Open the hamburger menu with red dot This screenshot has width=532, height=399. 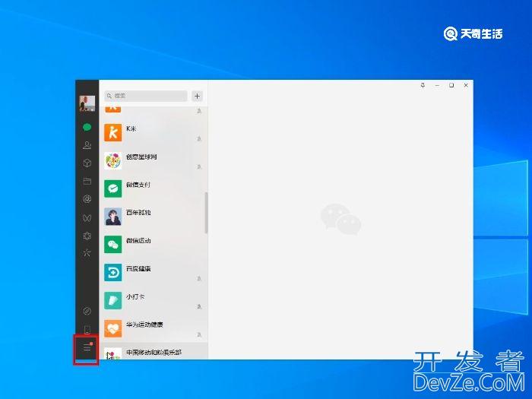pos(87,348)
